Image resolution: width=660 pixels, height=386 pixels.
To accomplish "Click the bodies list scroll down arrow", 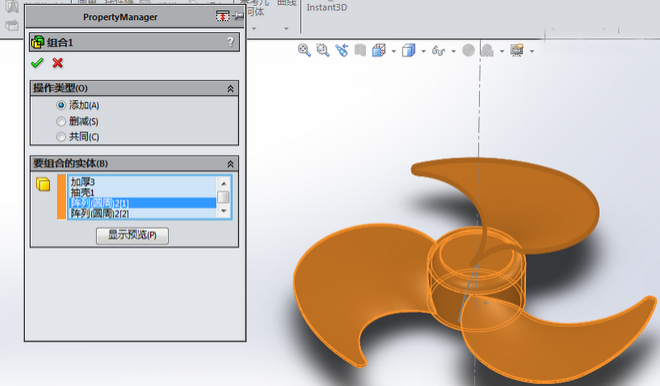I will pyautogui.click(x=224, y=211).
